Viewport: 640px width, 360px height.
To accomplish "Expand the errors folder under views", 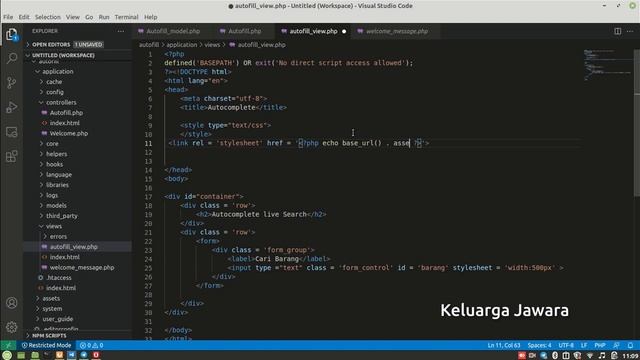I will point(78,236).
